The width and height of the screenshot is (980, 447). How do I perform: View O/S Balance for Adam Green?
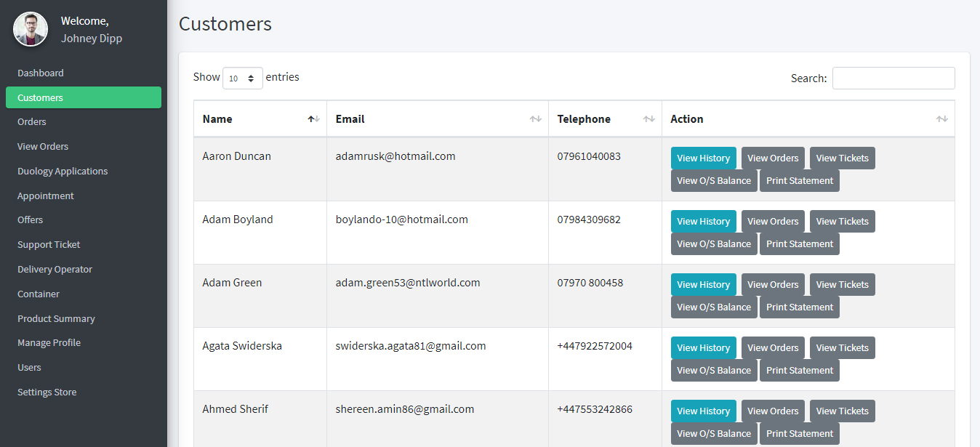pos(714,307)
